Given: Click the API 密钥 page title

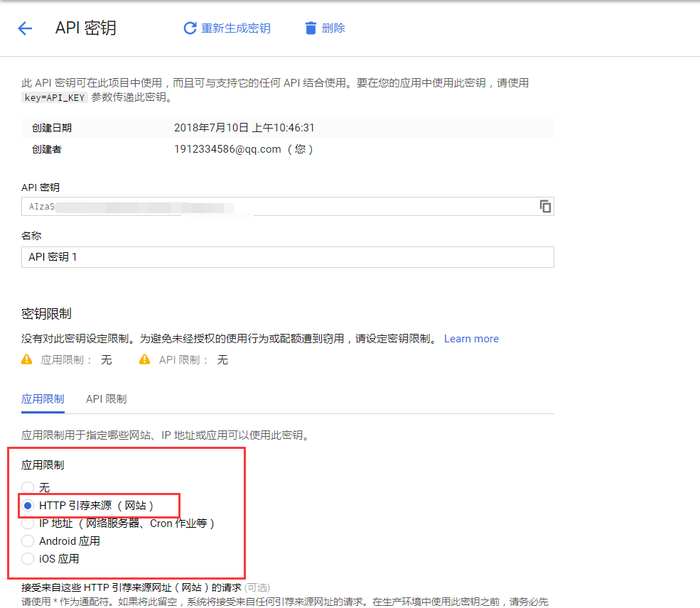Looking at the screenshot, I should tap(85, 28).
